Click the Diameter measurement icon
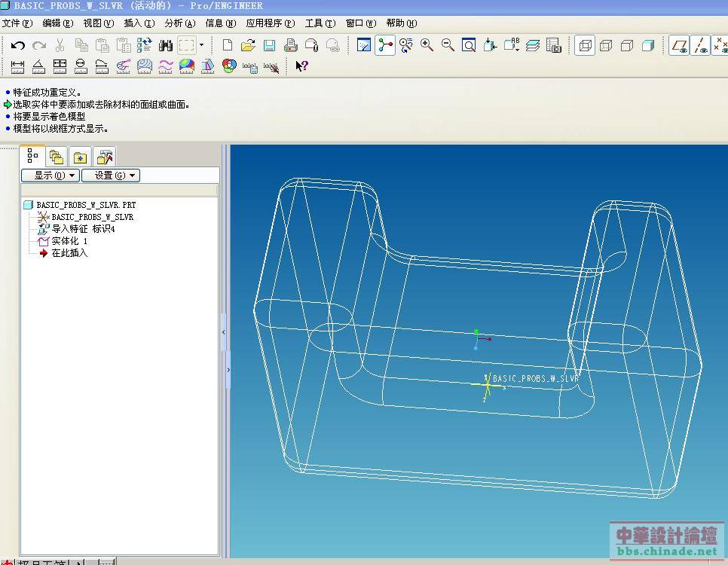 (81, 66)
